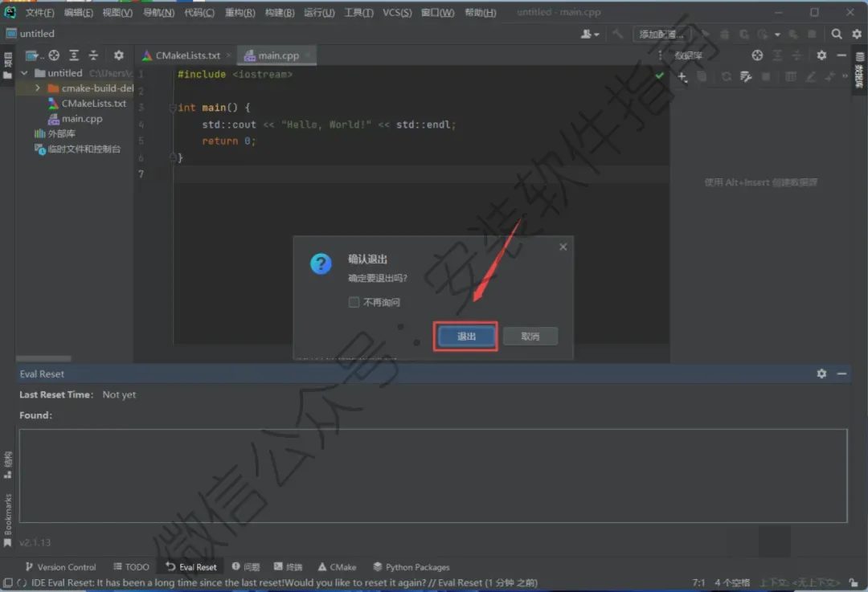
Task: Open Eval Reset panel settings gear
Action: tap(821, 374)
